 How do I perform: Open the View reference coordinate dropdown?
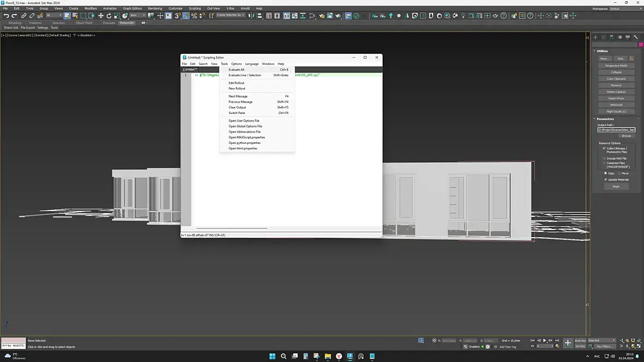[x=137, y=15]
